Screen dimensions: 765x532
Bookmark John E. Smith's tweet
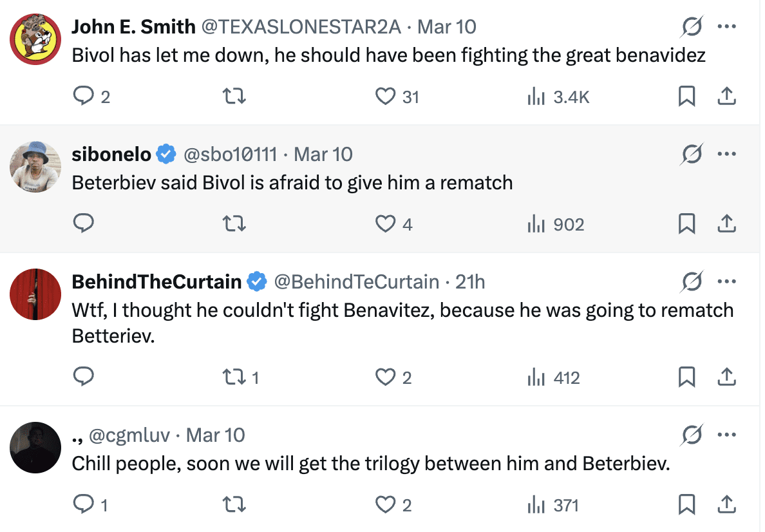point(686,97)
